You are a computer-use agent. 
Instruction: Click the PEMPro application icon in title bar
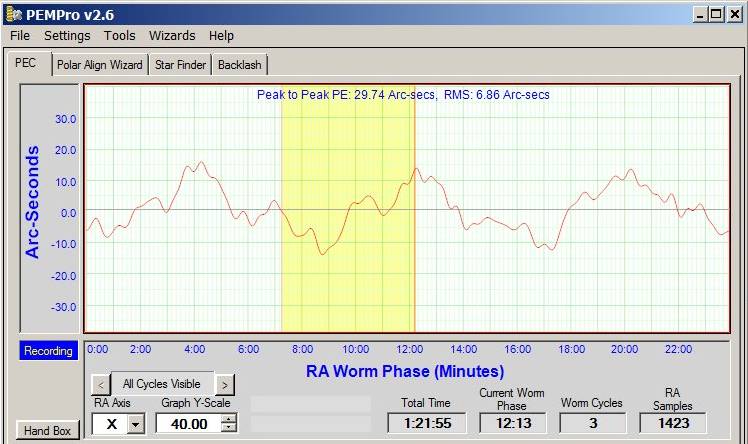pos(13,15)
